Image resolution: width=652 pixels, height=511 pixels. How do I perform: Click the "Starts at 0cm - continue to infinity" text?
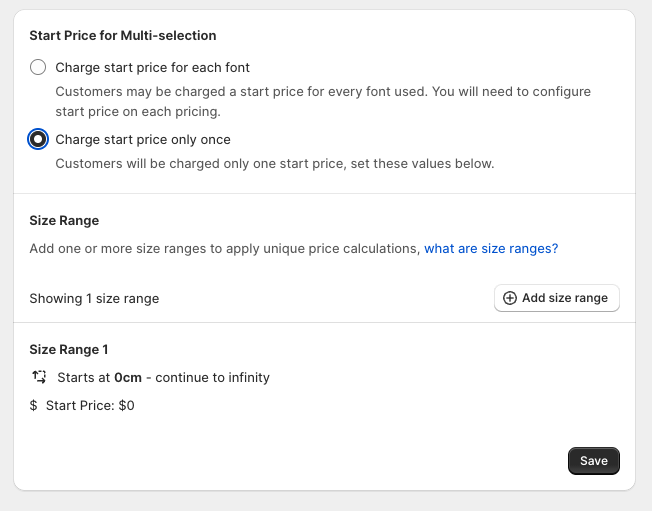pyautogui.click(x=163, y=377)
